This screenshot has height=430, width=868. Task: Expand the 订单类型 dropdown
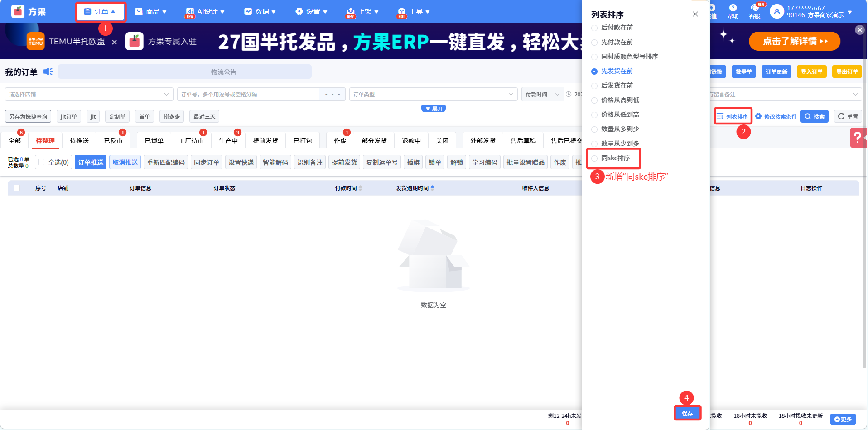coord(433,94)
